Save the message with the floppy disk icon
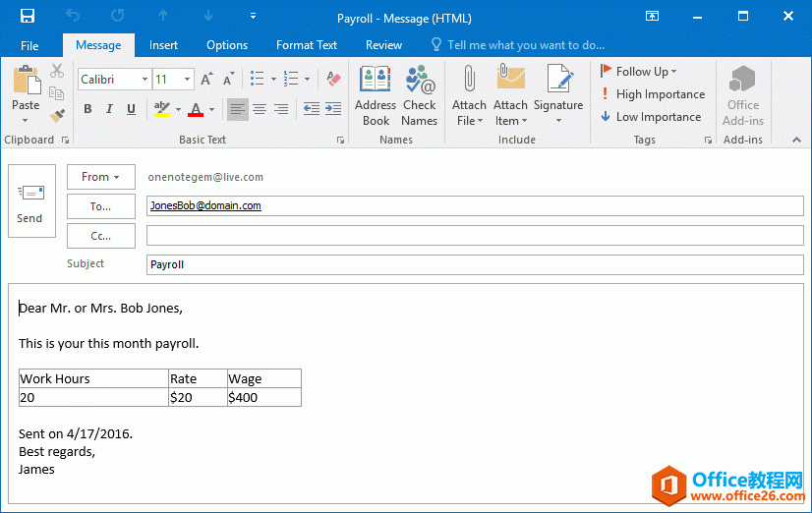Screen dimensions: 812x513 click(x=28, y=17)
